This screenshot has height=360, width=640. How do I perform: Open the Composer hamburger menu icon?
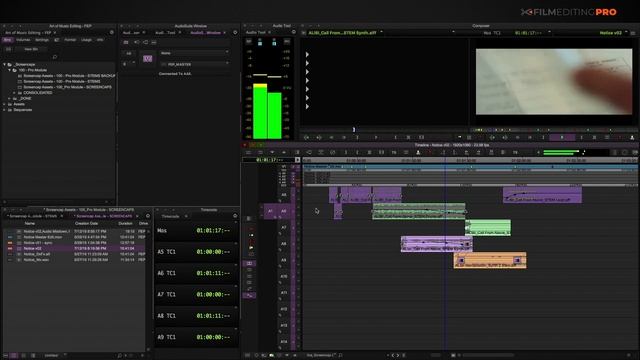coord(633,33)
